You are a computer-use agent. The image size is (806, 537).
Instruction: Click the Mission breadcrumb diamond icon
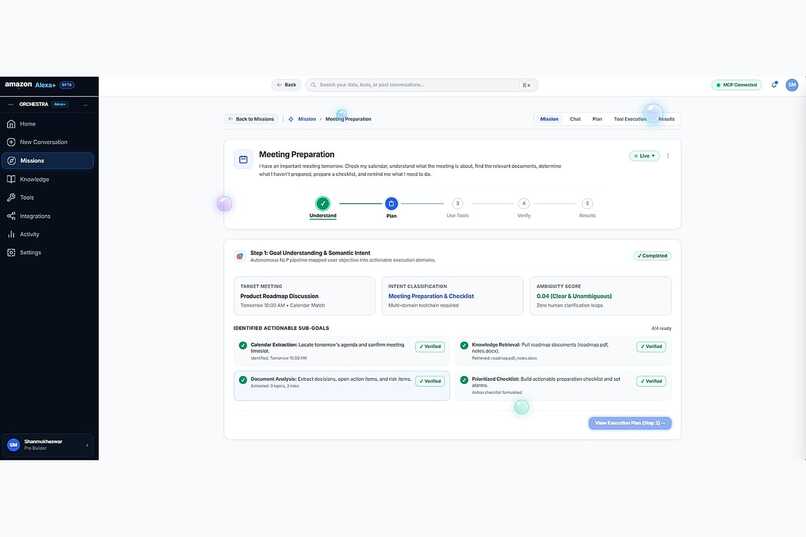click(291, 119)
